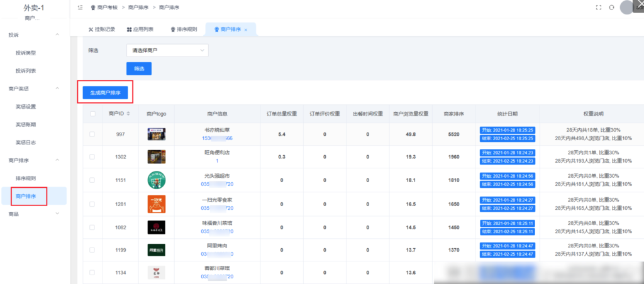Screen dimensions: 644x284
Task: Click the 生成商户排序 button
Action: 105,93
